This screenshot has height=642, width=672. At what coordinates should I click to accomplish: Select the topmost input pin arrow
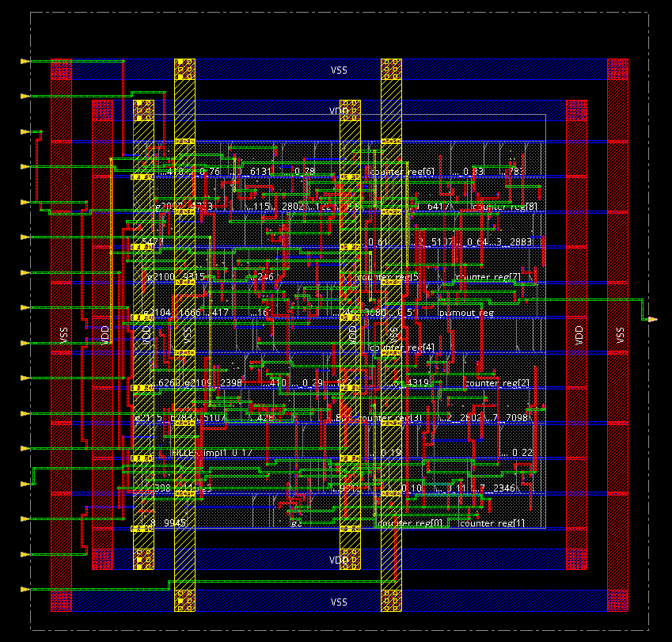coord(25,61)
